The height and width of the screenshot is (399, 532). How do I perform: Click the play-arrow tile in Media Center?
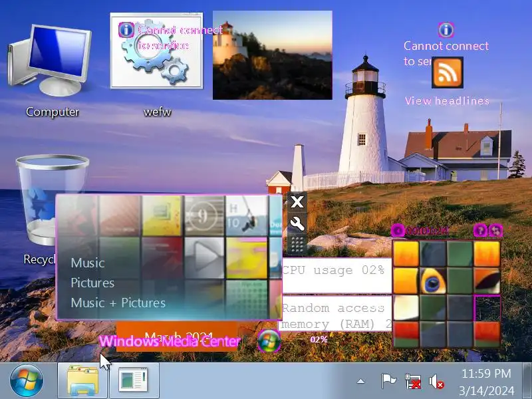[x=204, y=258]
